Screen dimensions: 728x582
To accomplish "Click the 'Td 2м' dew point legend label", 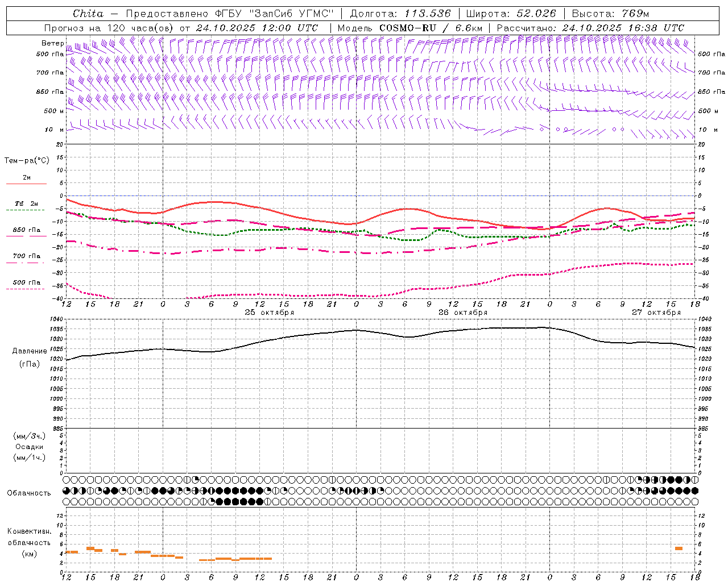I will pyautogui.click(x=26, y=203).
